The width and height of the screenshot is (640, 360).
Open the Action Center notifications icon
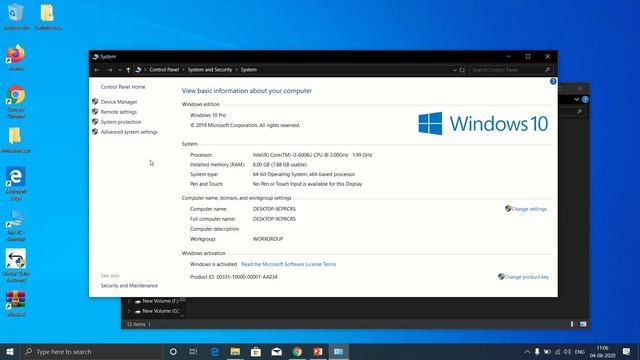[x=627, y=351]
